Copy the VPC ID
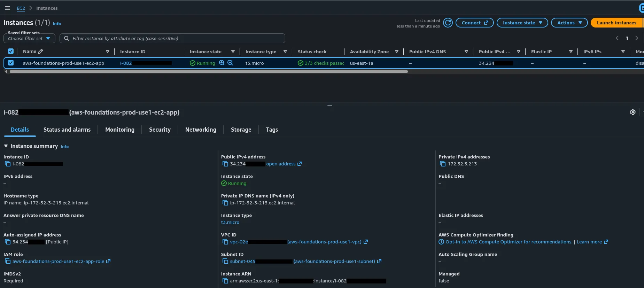The width and height of the screenshot is (644, 288). click(225, 242)
